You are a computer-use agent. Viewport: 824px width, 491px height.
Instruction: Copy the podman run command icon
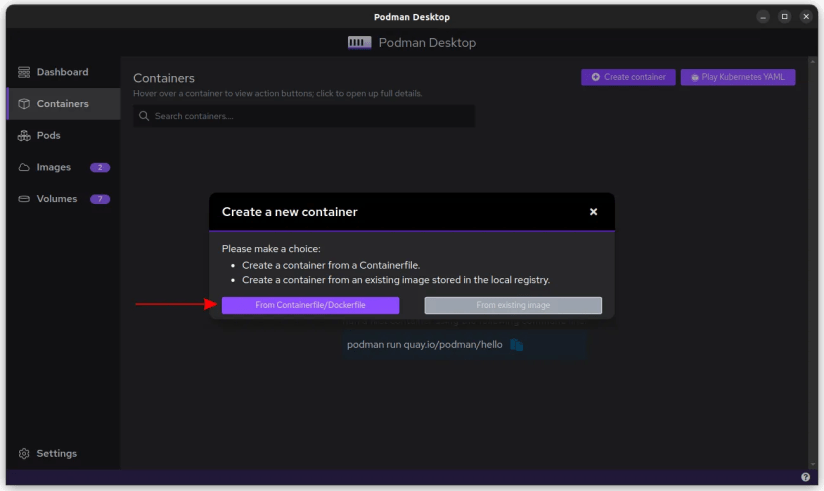coord(517,345)
